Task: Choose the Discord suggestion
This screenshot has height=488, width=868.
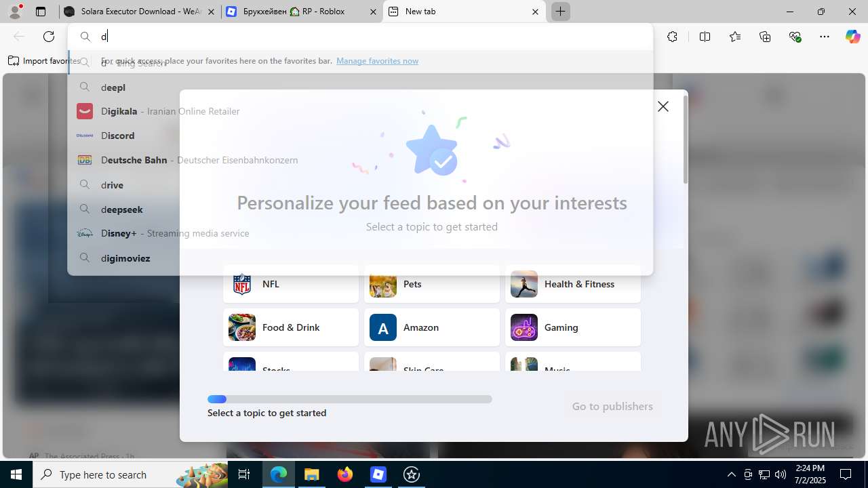Action: click(x=360, y=136)
